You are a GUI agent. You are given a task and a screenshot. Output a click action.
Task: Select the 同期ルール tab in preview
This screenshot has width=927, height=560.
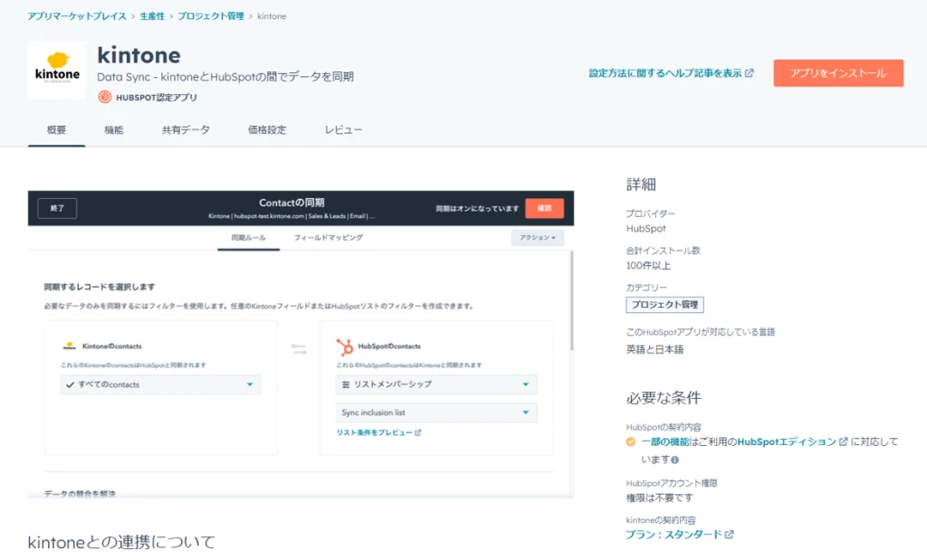[248, 237]
